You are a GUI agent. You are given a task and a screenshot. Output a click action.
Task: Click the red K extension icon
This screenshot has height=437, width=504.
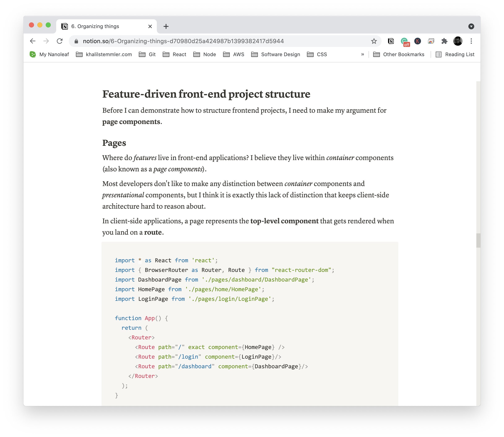(418, 41)
